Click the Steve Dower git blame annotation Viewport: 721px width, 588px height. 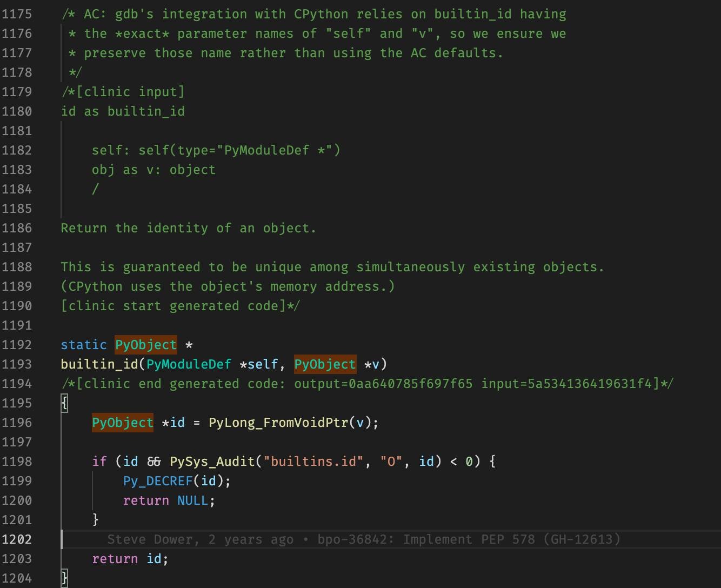363,539
